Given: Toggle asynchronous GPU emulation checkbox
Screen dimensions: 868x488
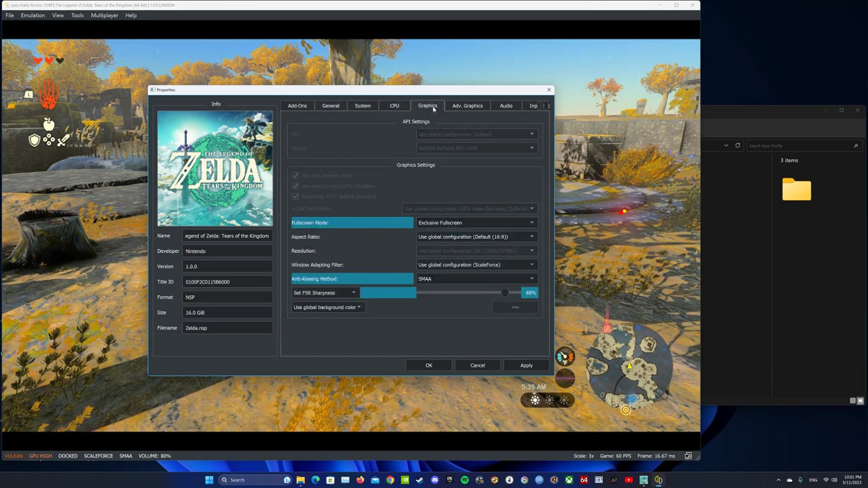Looking at the screenshot, I should (x=296, y=186).
